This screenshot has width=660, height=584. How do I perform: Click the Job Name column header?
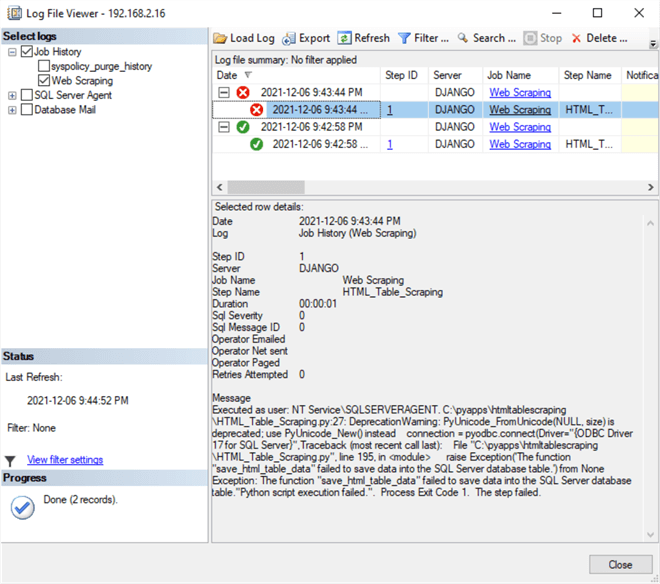pos(520,75)
